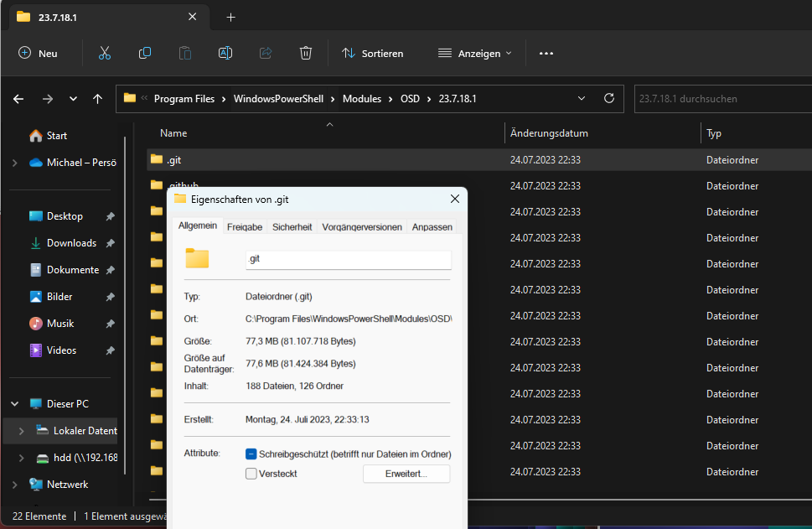This screenshot has height=529, width=812.
Task: Share the selected folder
Action: pyautogui.click(x=265, y=53)
